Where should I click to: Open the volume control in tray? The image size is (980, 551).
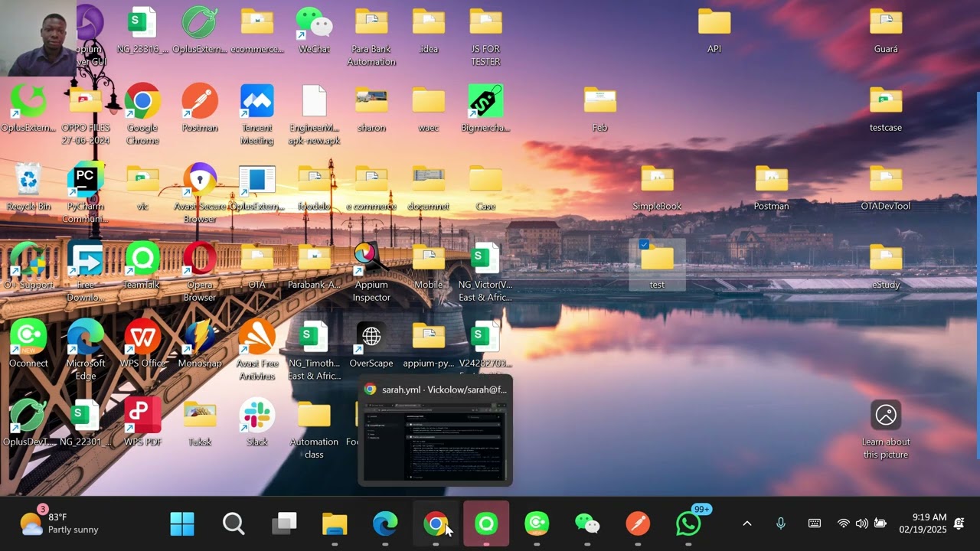pyautogui.click(x=861, y=523)
